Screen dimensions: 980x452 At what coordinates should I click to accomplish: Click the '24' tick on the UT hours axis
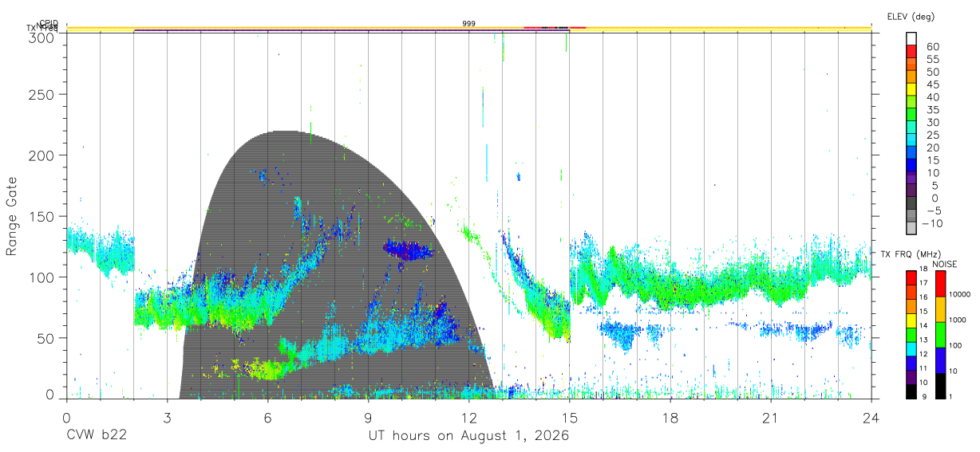(x=871, y=417)
